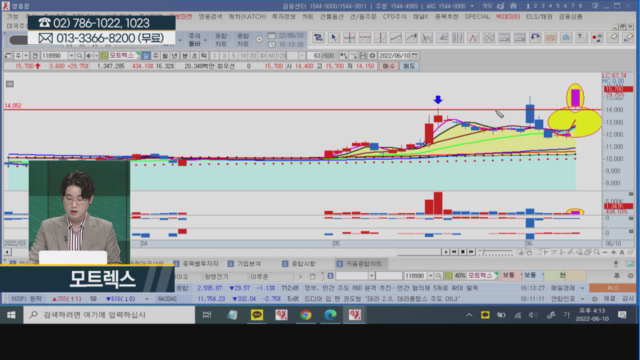Open the 선물옵션 menu

pos(331,17)
